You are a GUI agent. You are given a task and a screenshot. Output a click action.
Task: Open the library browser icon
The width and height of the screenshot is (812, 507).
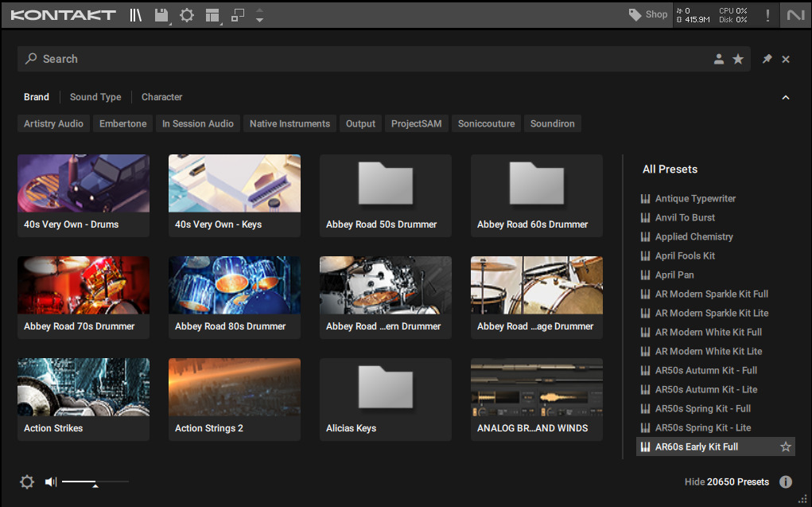(x=136, y=15)
